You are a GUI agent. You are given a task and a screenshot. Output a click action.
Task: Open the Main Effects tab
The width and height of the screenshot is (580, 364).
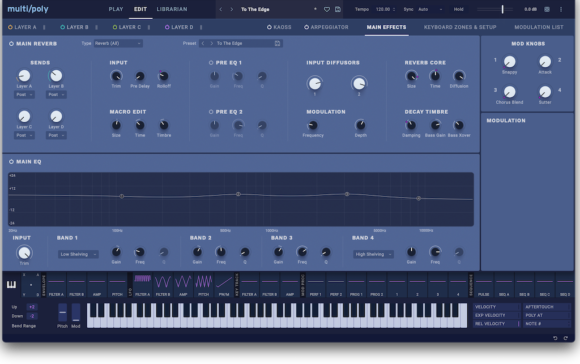[x=386, y=27]
